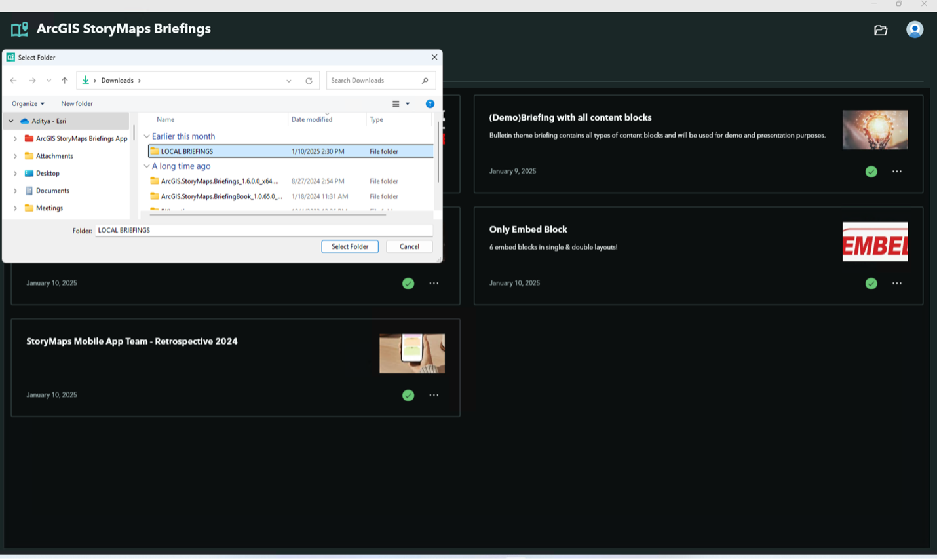Viewport: 937px width, 560px height.
Task: Open StoryMaps Mobile App Team - Retrospective 2024
Action: click(132, 342)
